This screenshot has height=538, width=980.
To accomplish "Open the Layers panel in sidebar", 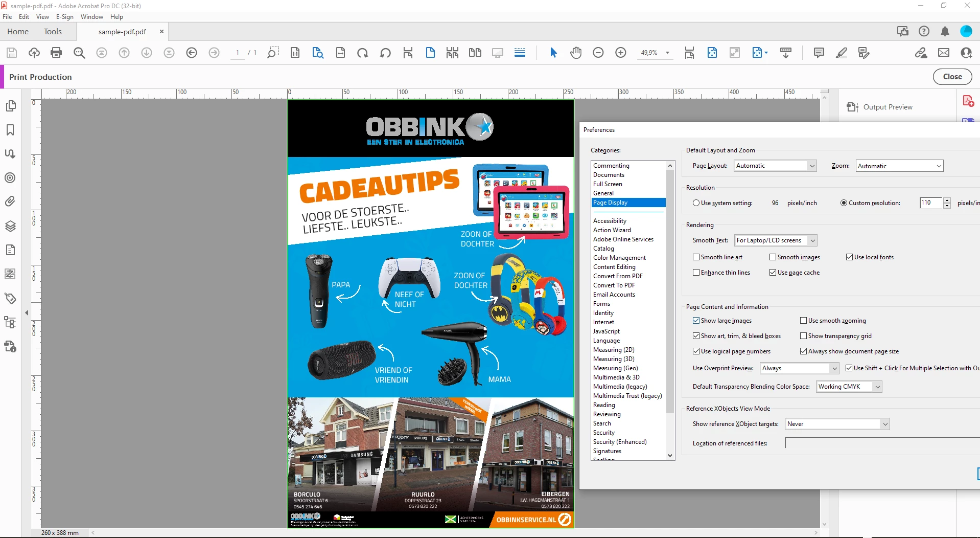I will (10, 226).
